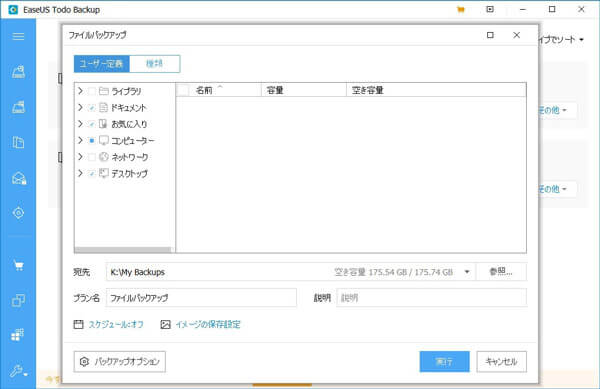Click the Backup Options gear icon
Image resolution: width=600 pixels, height=389 pixels.
(84, 361)
